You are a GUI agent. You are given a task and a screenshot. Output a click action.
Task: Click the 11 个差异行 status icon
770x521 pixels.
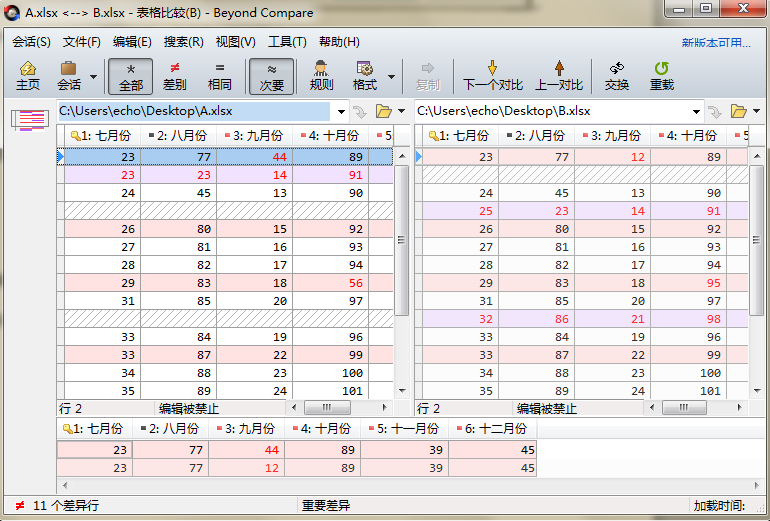(x=20, y=505)
